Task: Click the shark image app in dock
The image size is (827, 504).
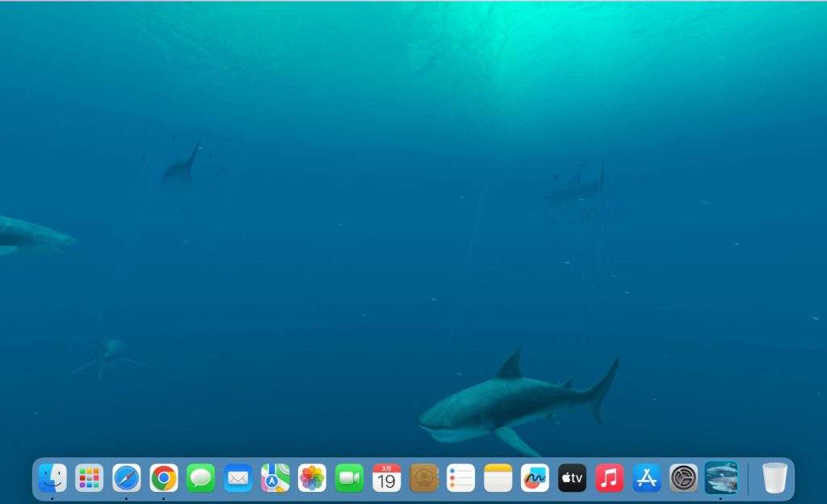Action: click(x=721, y=478)
